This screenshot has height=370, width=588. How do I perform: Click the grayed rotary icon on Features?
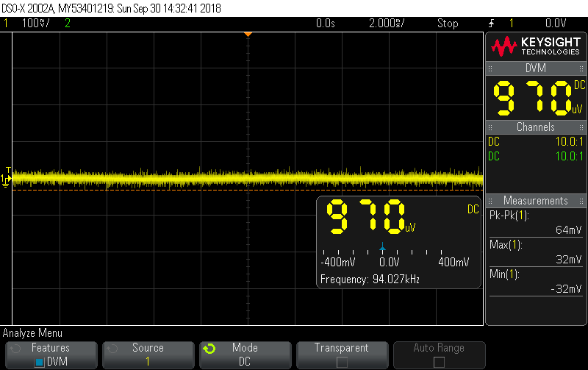(x=15, y=349)
